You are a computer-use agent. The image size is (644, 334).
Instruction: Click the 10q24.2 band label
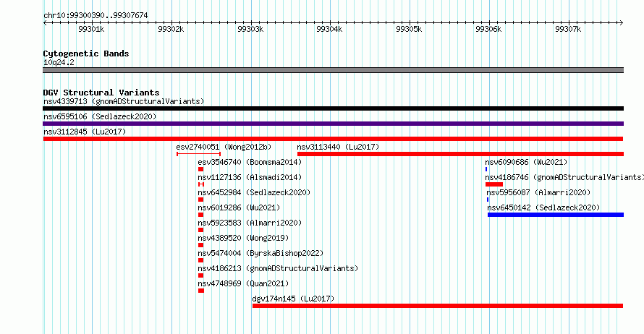pos(59,62)
